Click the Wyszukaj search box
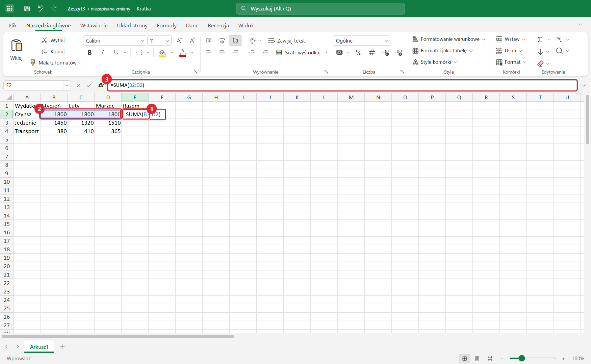The height and width of the screenshot is (364, 591). [x=320, y=8]
